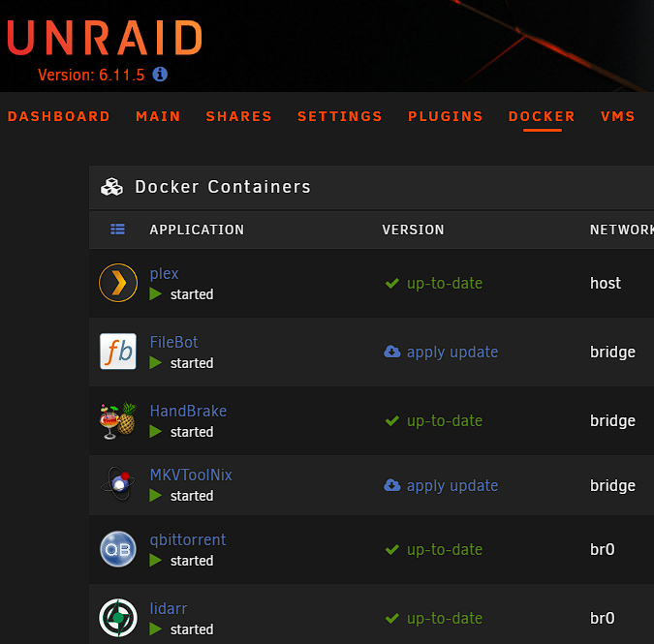Click the green checkmark for plex
The image size is (654, 644).
(392, 283)
